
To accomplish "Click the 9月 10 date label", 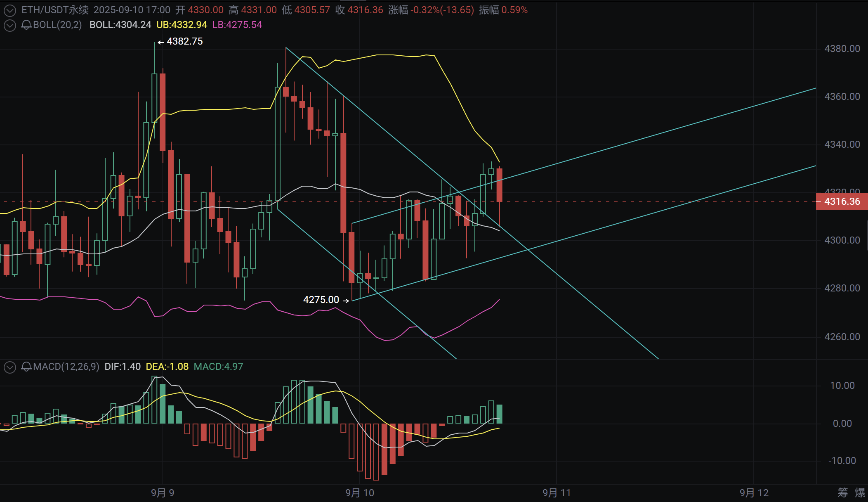I will pyautogui.click(x=360, y=493).
